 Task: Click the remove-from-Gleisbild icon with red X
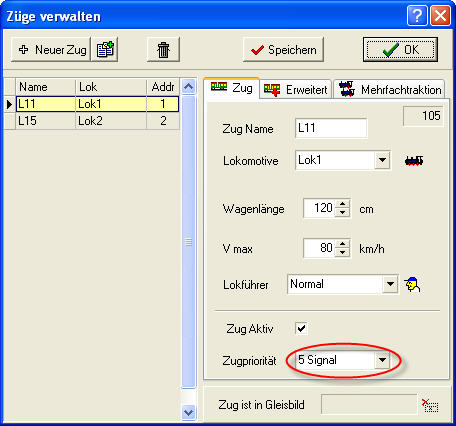point(430,405)
